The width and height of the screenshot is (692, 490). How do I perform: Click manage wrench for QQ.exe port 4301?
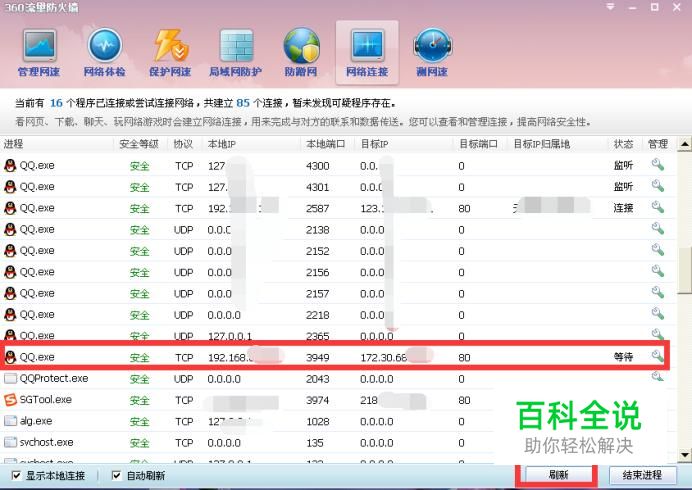(x=658, y=186)
